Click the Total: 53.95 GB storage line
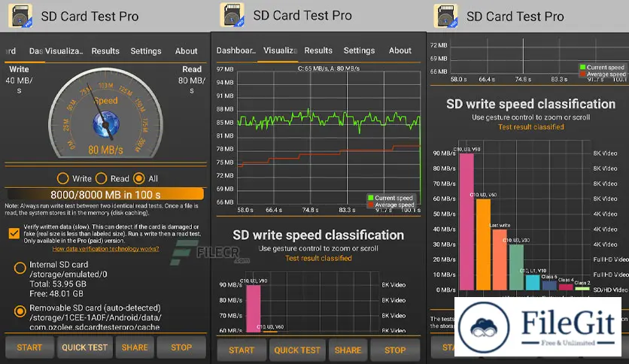Screen dimensions: 629x364 (x=58, y=284)
